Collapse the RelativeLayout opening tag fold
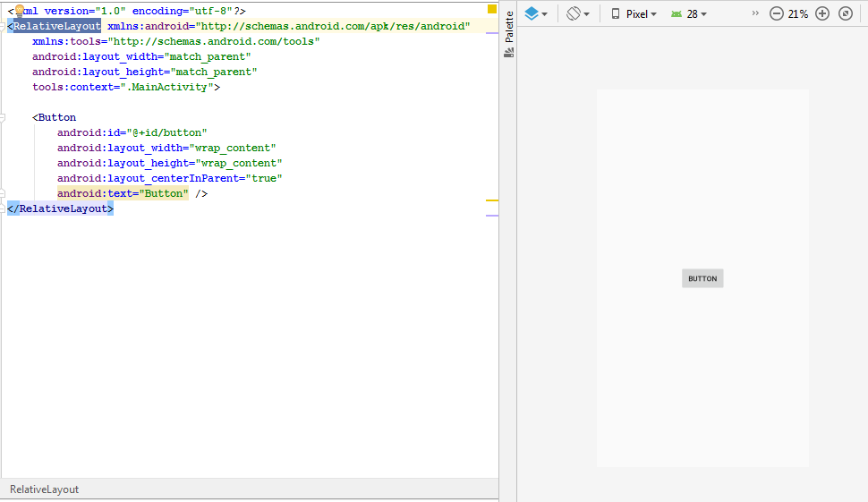Viewport: 868px width, 502px height. 4,27
